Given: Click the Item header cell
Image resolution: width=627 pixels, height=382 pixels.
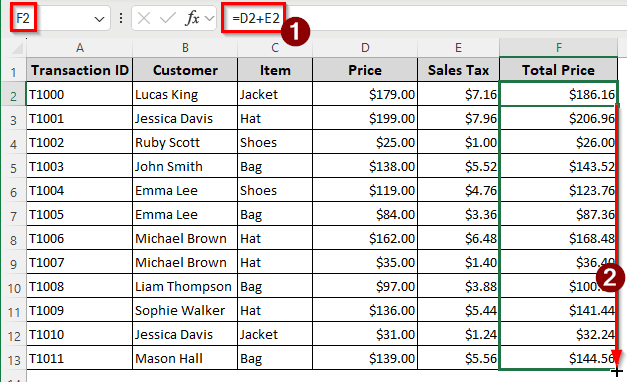Looking at the screenshot, I should click(x=275, y=70).
